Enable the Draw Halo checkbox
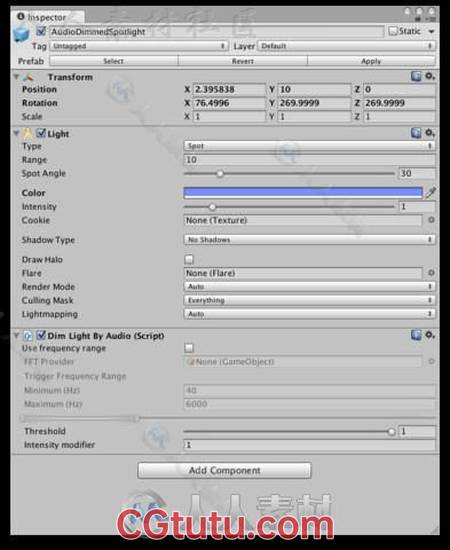 coord(189,259)
